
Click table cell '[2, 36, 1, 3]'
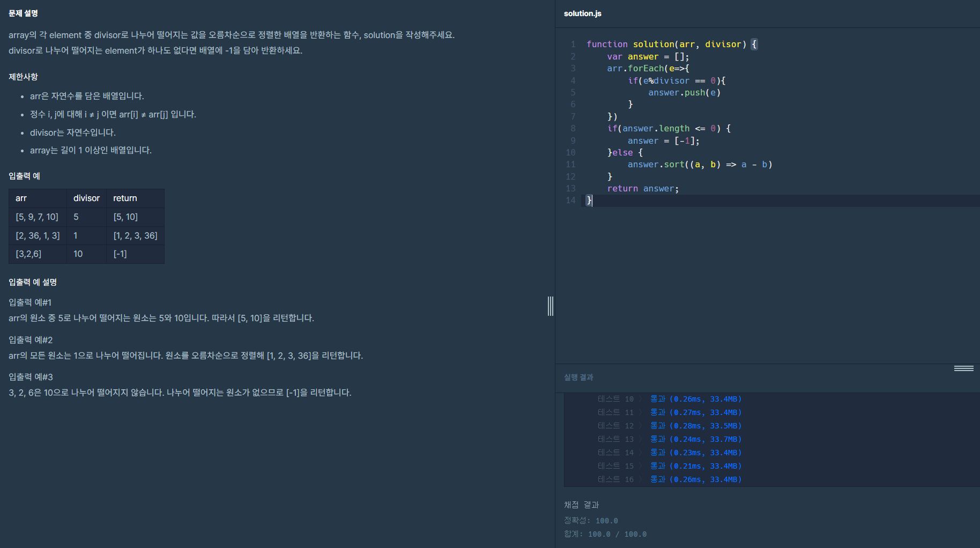coord(38,235)
